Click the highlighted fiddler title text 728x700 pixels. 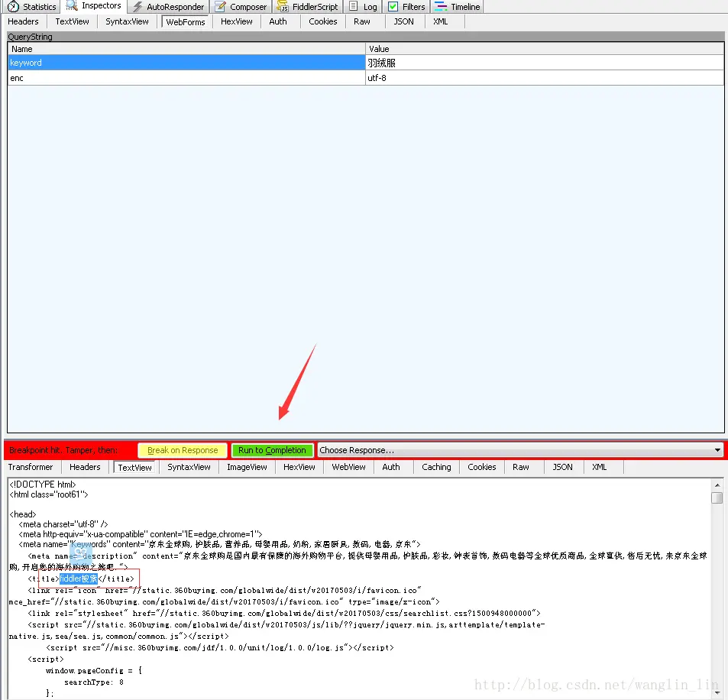click(x=79, y=578)
